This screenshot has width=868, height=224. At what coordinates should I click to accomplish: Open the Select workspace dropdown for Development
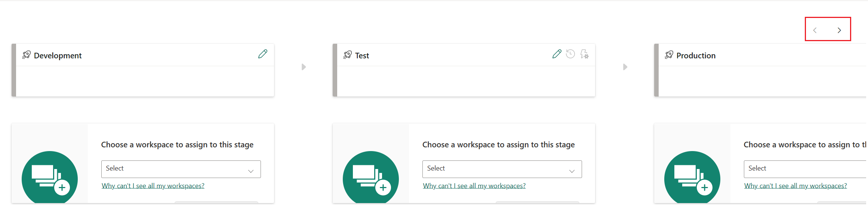181,169
